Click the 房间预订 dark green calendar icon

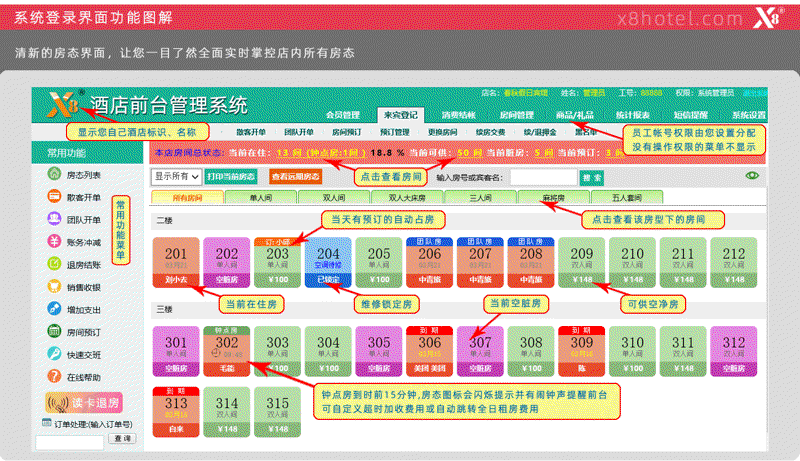(54, 331)
